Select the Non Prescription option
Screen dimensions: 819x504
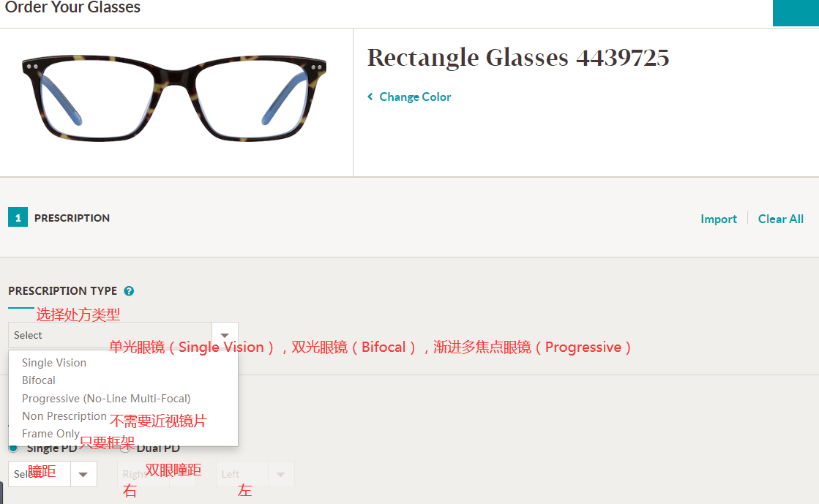(64, 416)
